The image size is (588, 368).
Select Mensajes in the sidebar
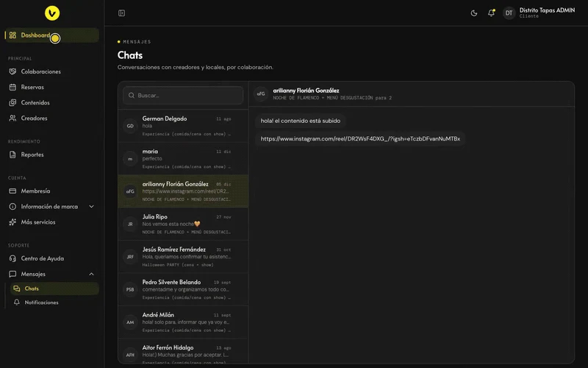click(33, 274)
